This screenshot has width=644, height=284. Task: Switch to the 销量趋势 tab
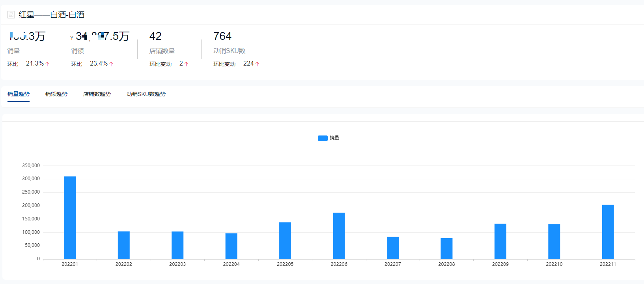[x=19, y=94]
